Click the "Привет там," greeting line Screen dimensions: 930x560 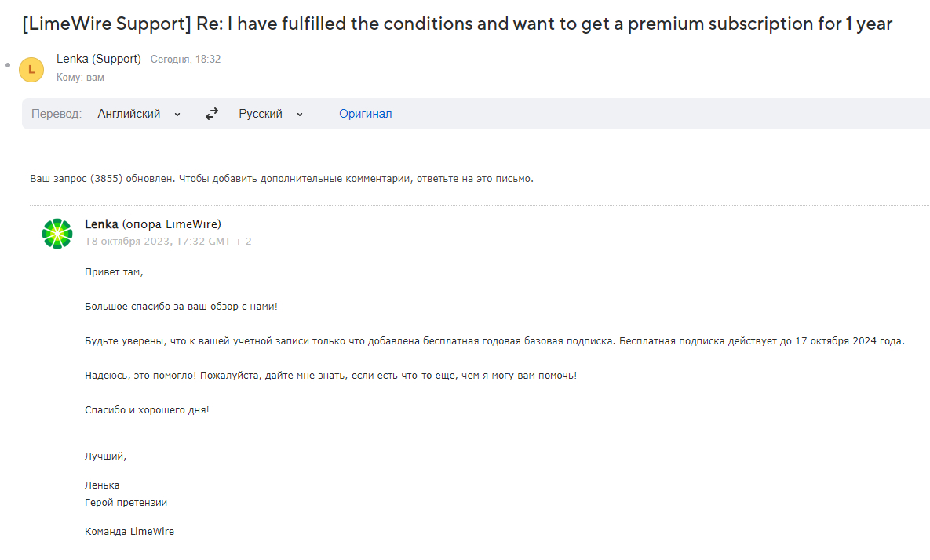[115, 271]
